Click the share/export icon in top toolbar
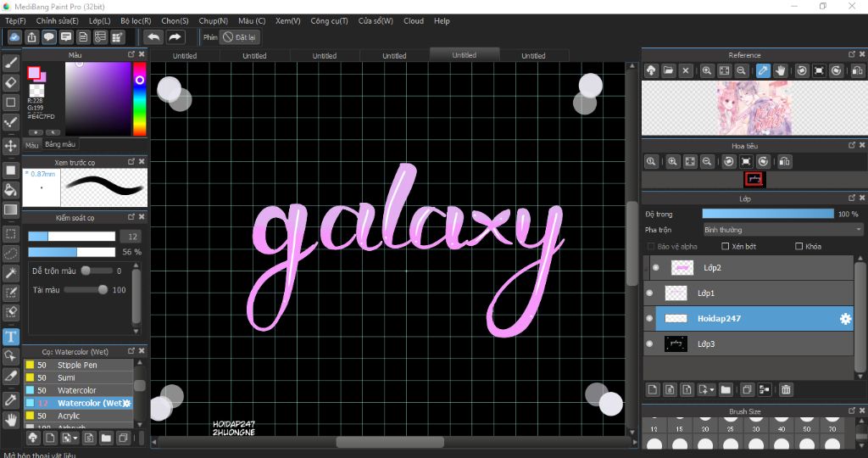 pyautogui.click(x=31, y=37)
